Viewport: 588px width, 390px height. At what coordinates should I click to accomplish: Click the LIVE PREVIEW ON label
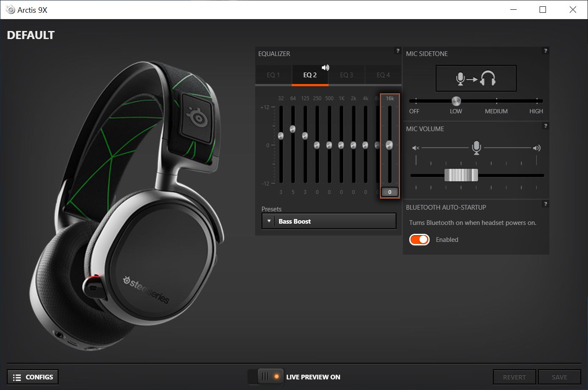(x=313, y=377)
